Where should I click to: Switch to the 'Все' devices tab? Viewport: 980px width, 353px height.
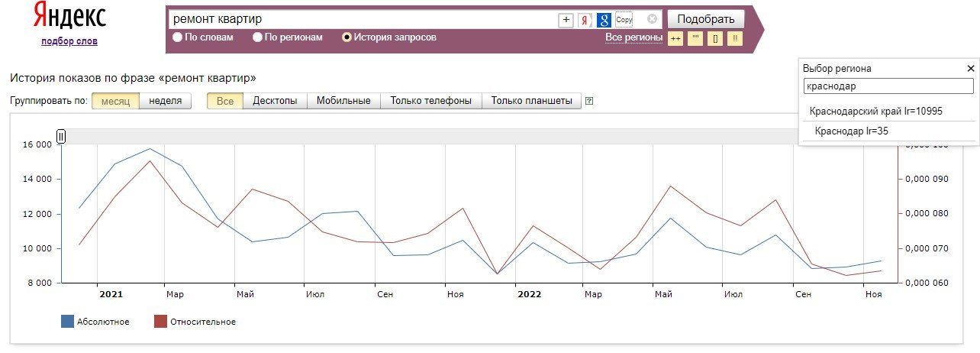(x=225, y=101)
